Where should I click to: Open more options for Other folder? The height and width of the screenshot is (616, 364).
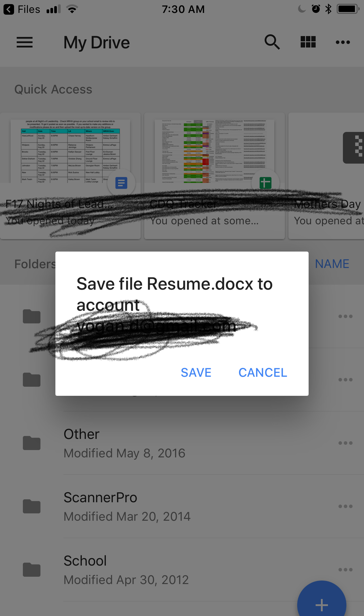(x=345, y=443)
